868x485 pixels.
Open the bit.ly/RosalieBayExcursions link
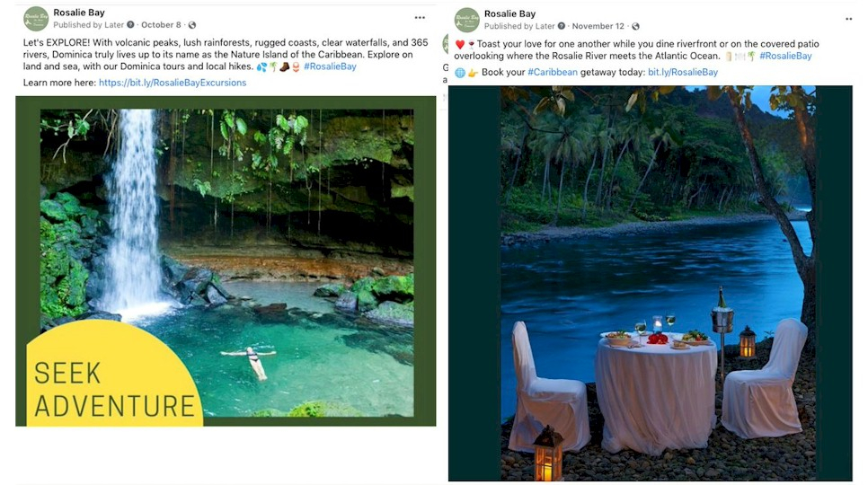pos(172,83)
